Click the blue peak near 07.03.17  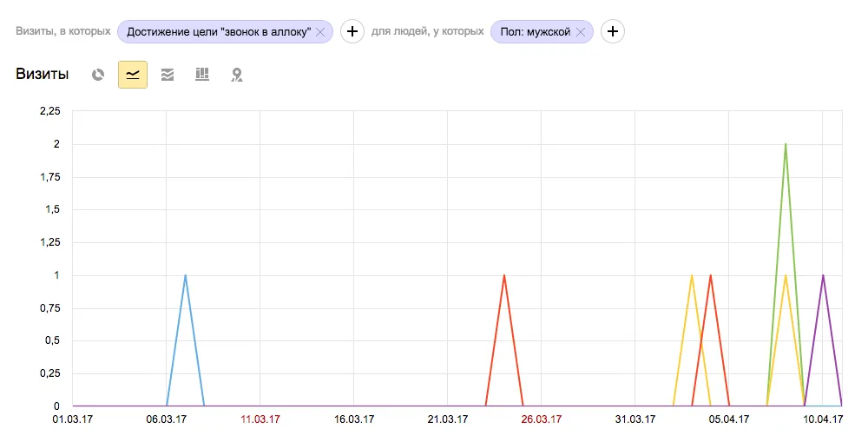tap(186, 275)
